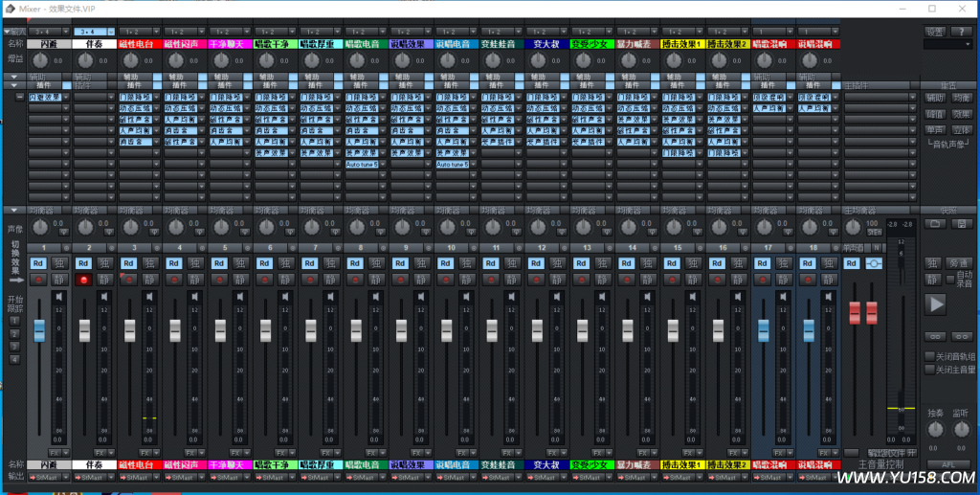The image size is (980, 495).
Task: Click the master link stereo icon
Action: 874,263
